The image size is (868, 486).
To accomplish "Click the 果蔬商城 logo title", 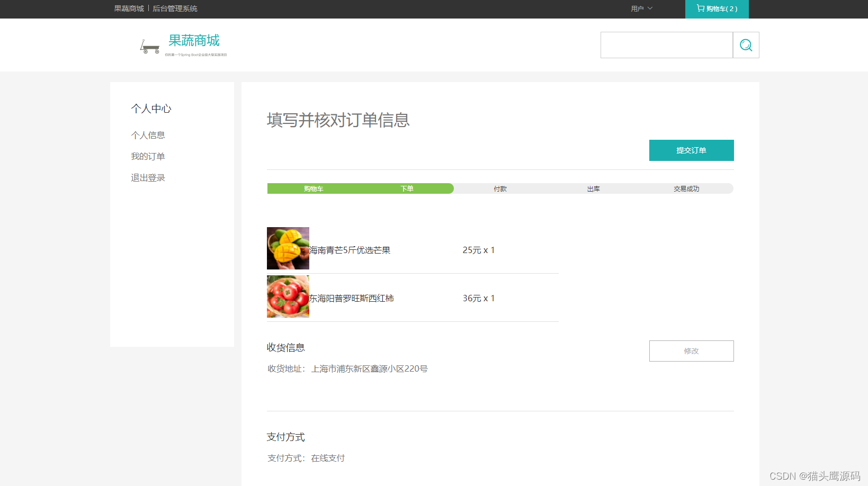I will [194, 41].
